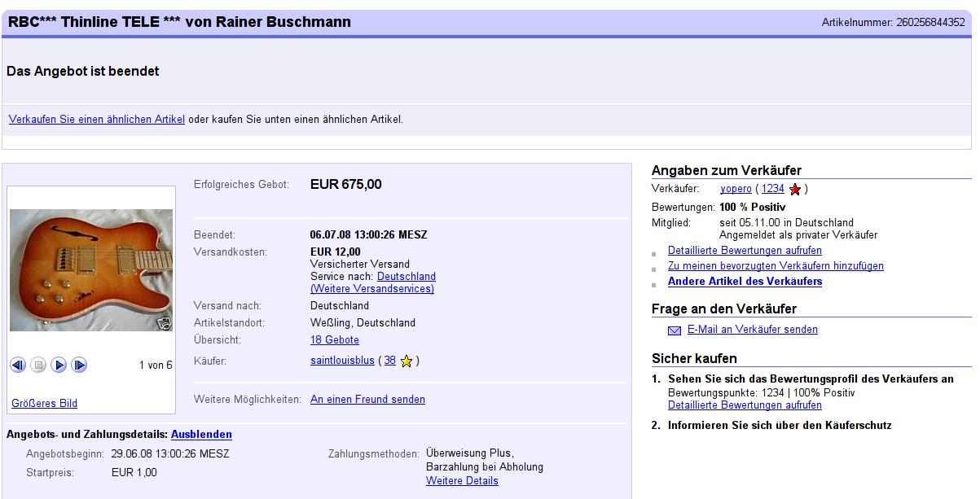
Task: Open the Thinline guitar thumbnail image
Action: click(x=91, y=270)
